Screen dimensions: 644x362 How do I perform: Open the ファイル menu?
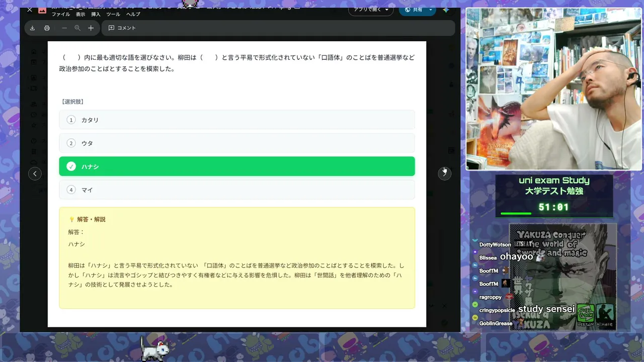pyautogui.click(x=61, y=15)
